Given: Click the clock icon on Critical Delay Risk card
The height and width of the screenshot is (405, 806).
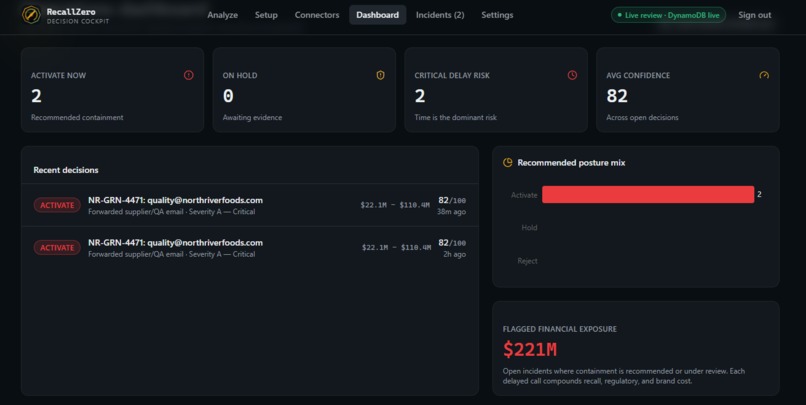Looking at the screenshot, I should point(572,75).
